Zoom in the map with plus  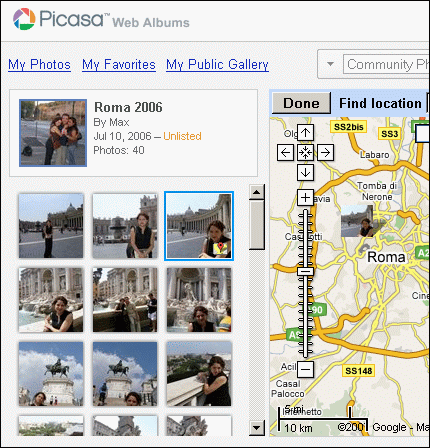click(305, 198)
